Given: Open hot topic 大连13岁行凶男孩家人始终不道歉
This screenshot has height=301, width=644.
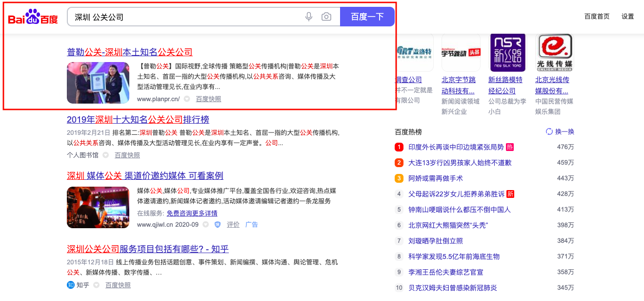Looking at the screenshot, I should [460, 163].
